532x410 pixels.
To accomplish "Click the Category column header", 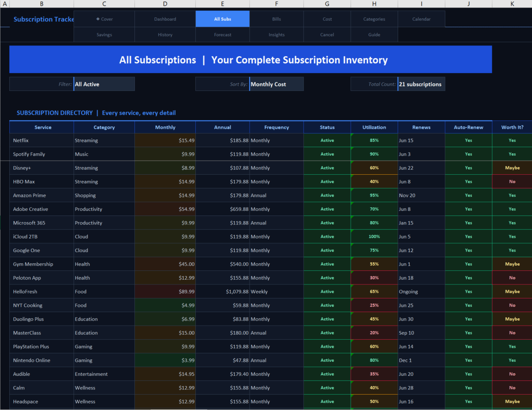I will tap(104, 127).
